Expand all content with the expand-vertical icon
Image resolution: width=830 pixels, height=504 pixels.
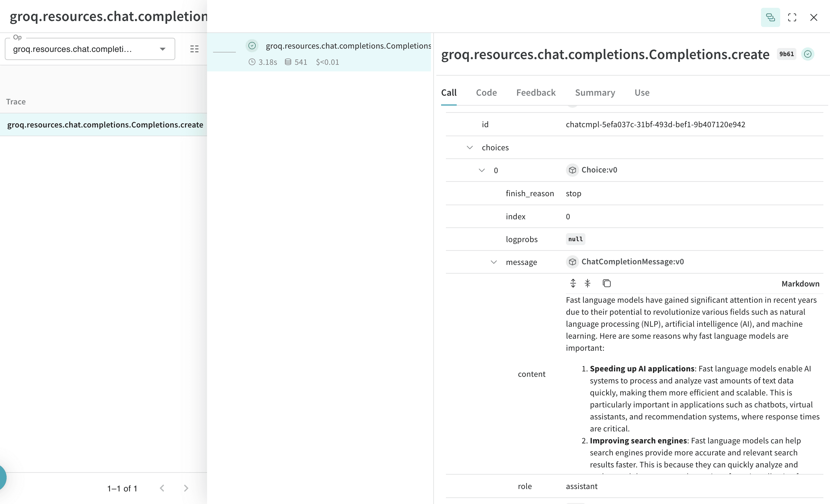573,283
